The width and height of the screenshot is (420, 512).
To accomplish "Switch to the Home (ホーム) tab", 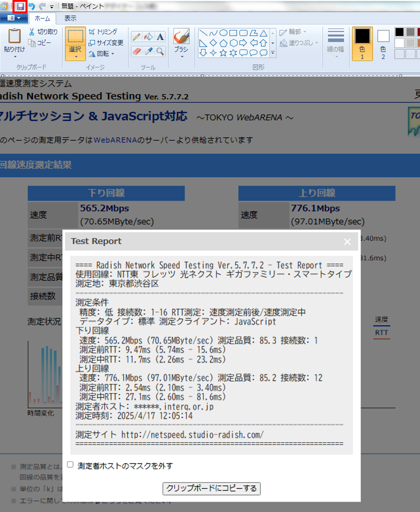I will [x=42, y=18].
